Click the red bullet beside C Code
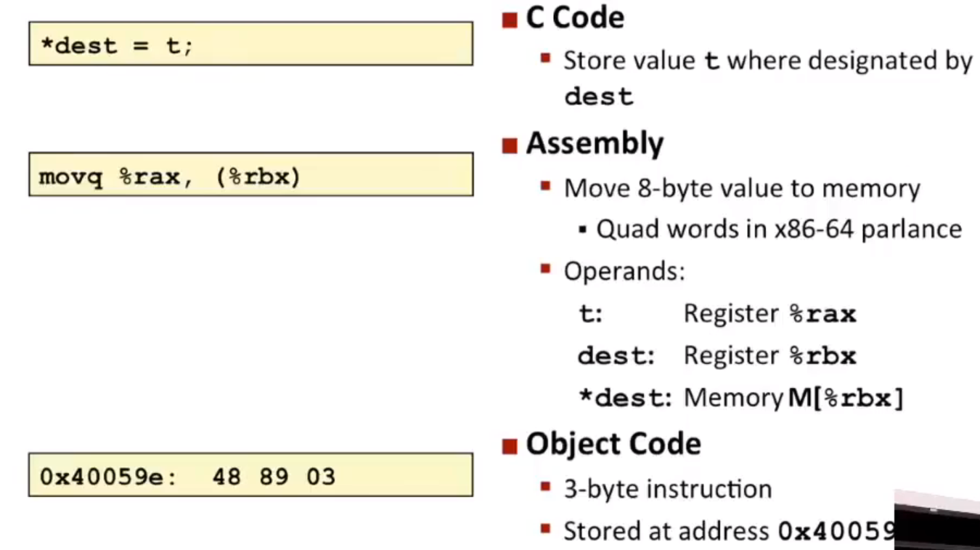This screenshot has height=550, width=980. pos(509,20)
